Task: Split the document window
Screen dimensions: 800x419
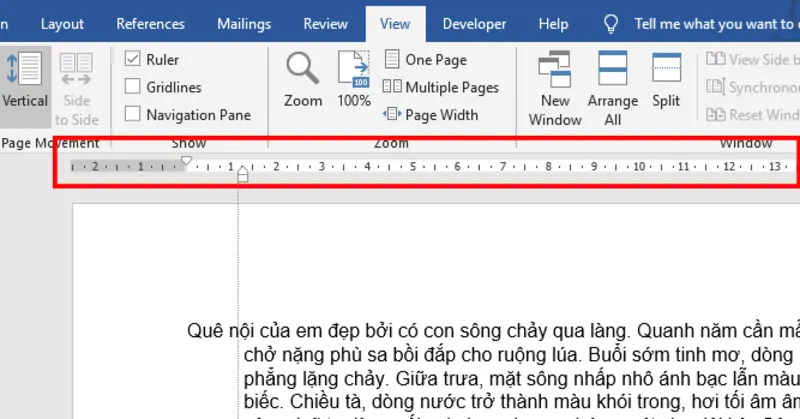Action: click(666, 80)
